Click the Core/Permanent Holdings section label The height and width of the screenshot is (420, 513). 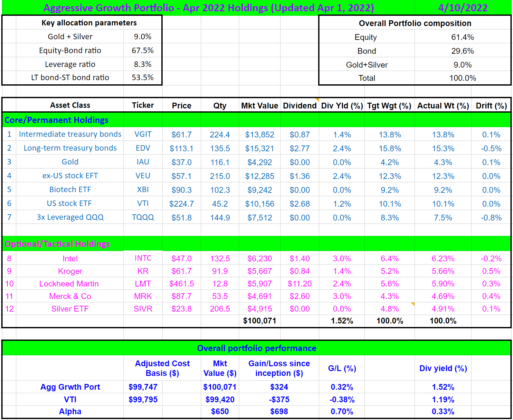click(56, 120)
